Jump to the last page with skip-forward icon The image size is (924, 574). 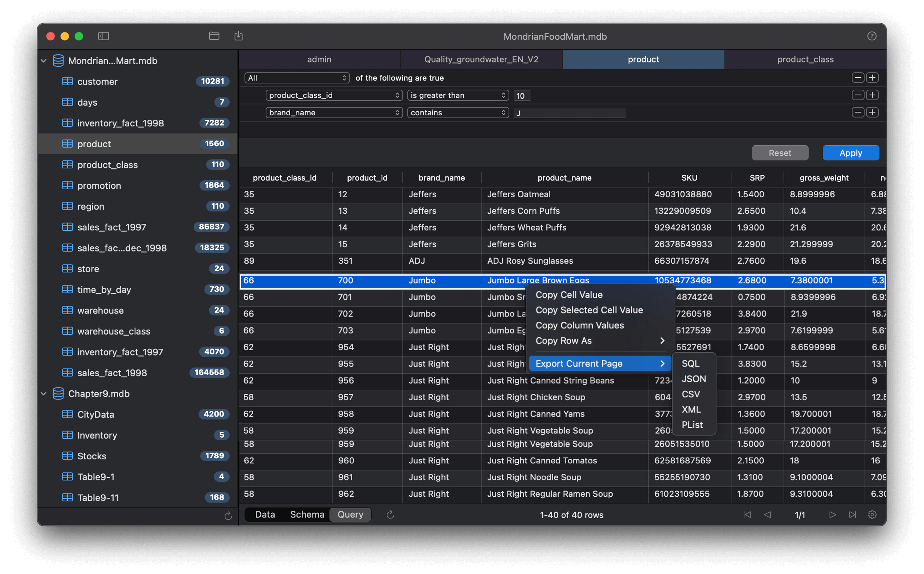click(852, 515)
